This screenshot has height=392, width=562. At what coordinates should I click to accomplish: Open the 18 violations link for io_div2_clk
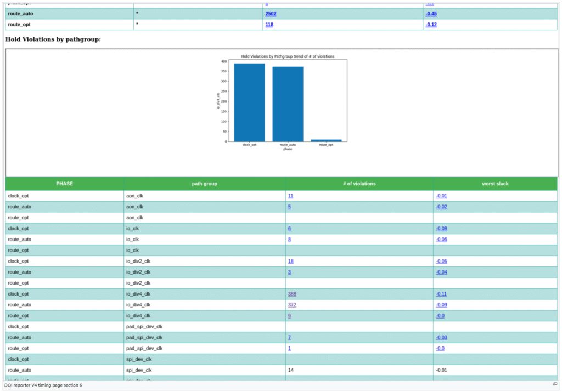(290, 262)
